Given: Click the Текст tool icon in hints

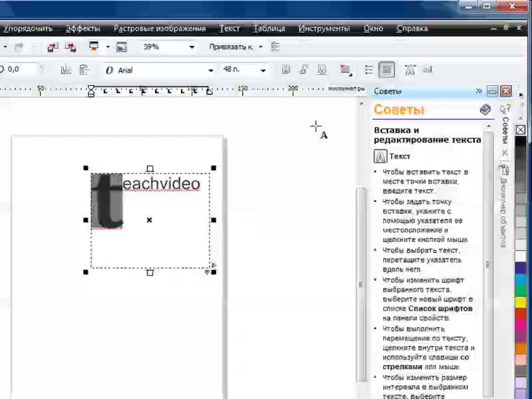Looking at the screenshot, I should coord(380,156).
